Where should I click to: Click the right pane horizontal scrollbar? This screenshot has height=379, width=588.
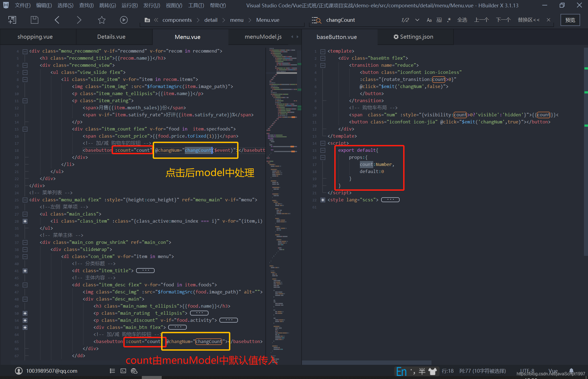point(367,362)
